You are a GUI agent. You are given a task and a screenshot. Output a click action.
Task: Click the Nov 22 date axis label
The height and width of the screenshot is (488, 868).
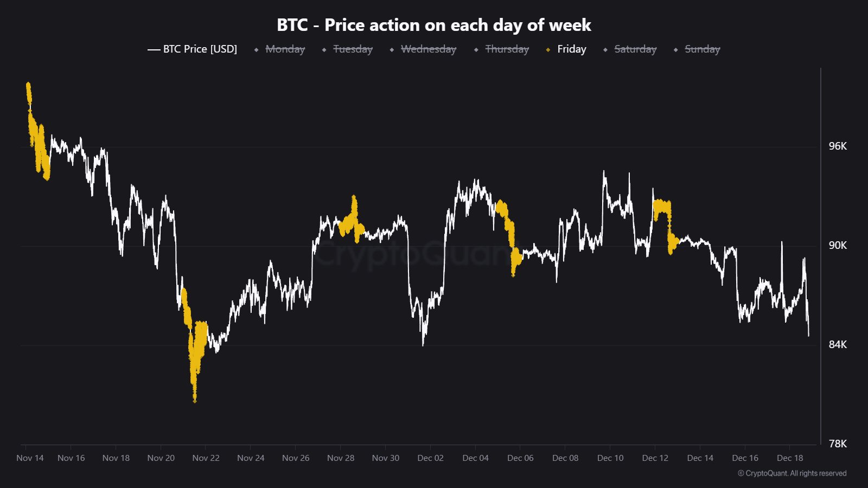click(206, 458)
